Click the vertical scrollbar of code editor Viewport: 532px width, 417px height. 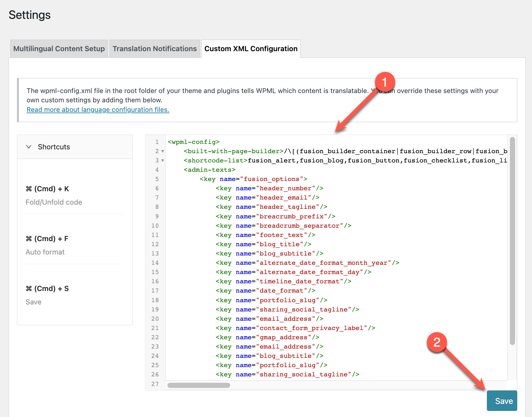(x=512, y=241)
